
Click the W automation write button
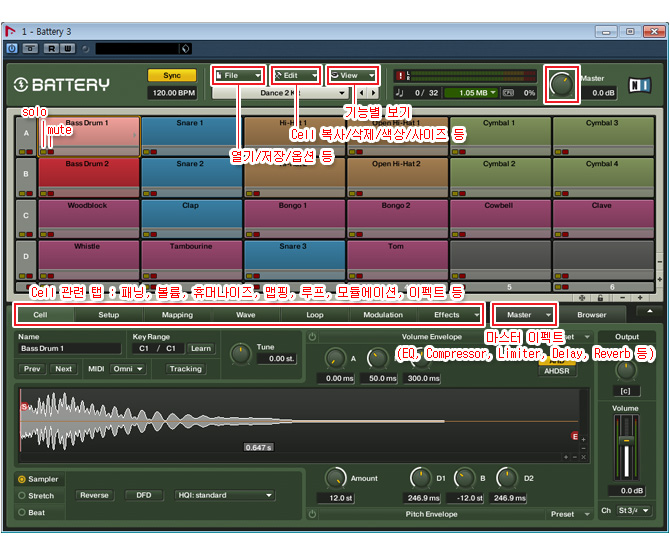pyautogui.click(x=68, y=48)
